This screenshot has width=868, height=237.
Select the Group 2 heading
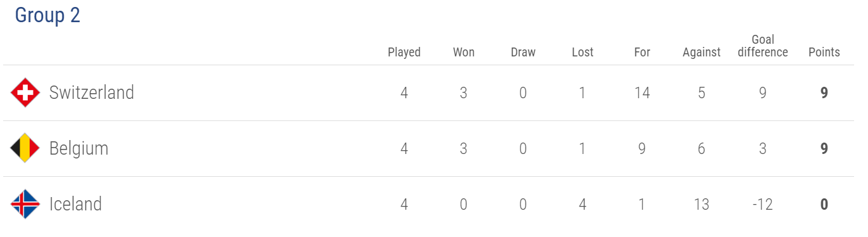point(47,15)
